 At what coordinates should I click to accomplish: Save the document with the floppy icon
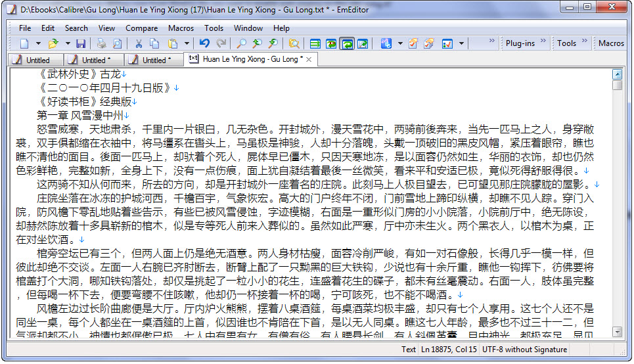tap(81, 43)
